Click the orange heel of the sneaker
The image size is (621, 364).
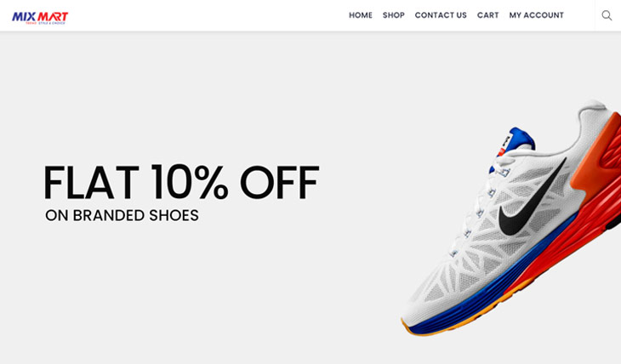(x=596, y=155)
